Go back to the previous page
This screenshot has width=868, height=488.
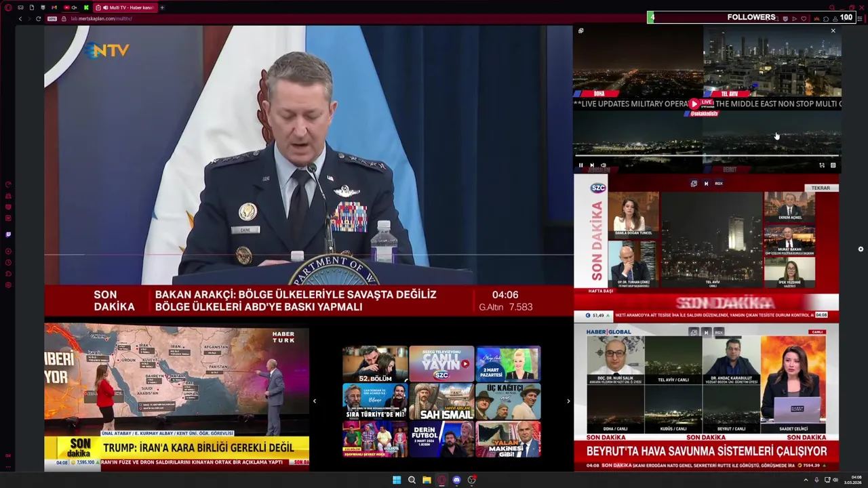click(20, 18)
